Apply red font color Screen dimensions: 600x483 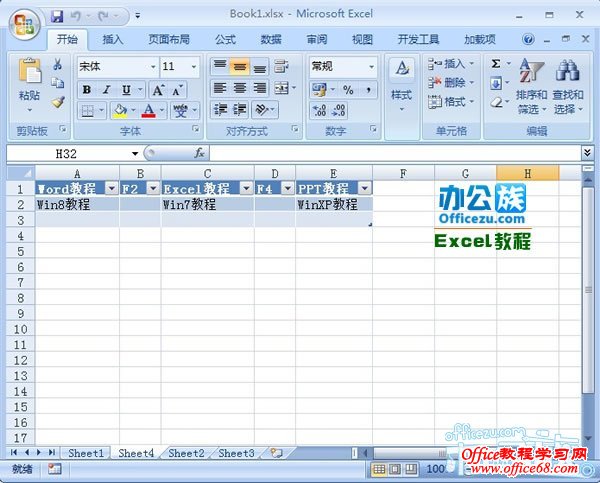148,111
